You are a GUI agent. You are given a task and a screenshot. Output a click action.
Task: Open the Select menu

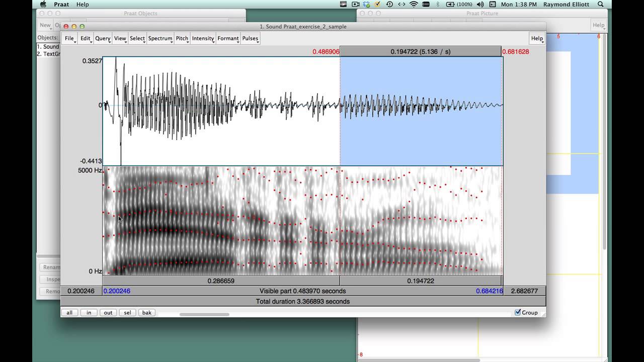tap(137, 38)
